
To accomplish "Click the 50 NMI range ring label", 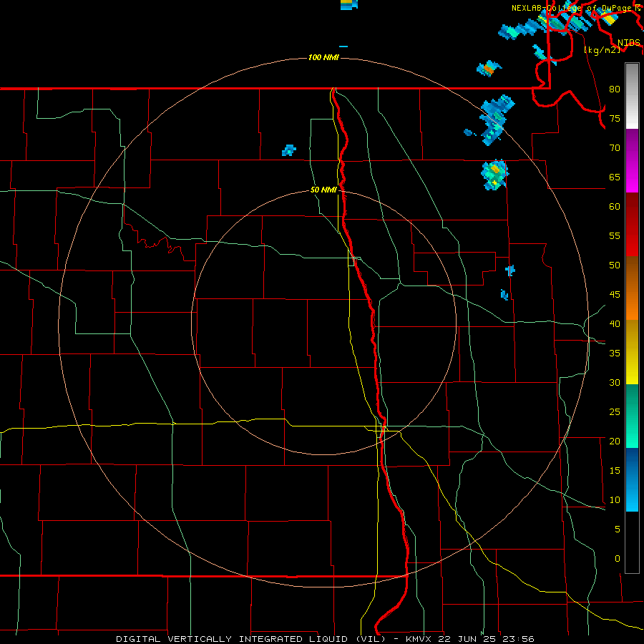I will coord(323,190).
